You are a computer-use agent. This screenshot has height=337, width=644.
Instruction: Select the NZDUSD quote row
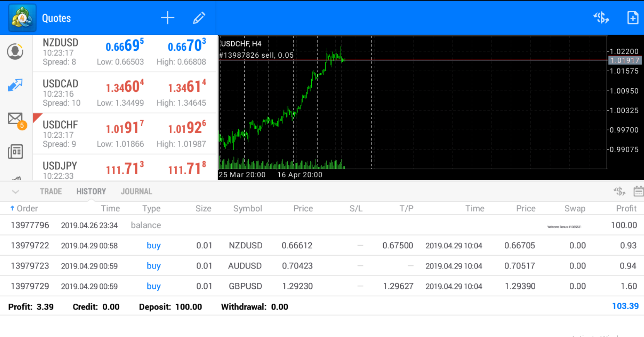(x=125, y=53)
